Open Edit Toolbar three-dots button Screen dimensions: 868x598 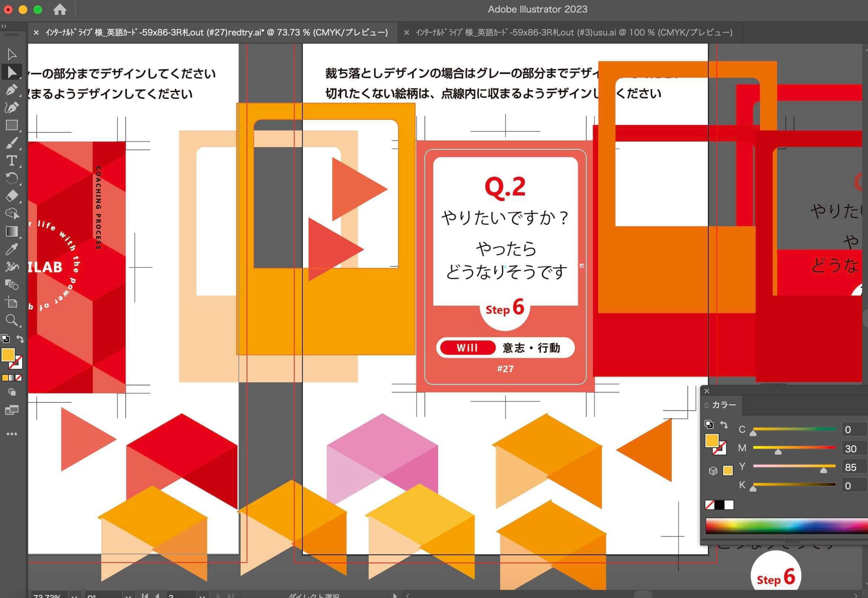point(11,434)
